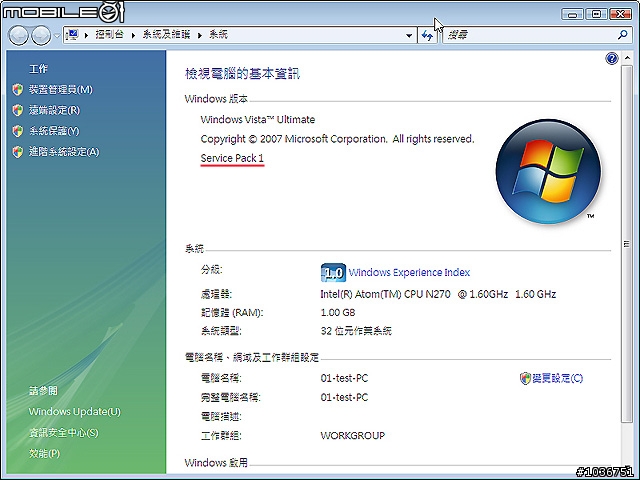Viewport: 640px width, 480px height.
Task: Select Intel(R) Atom(TM) CPU N270 processor text
Action: tap(438, 294)
